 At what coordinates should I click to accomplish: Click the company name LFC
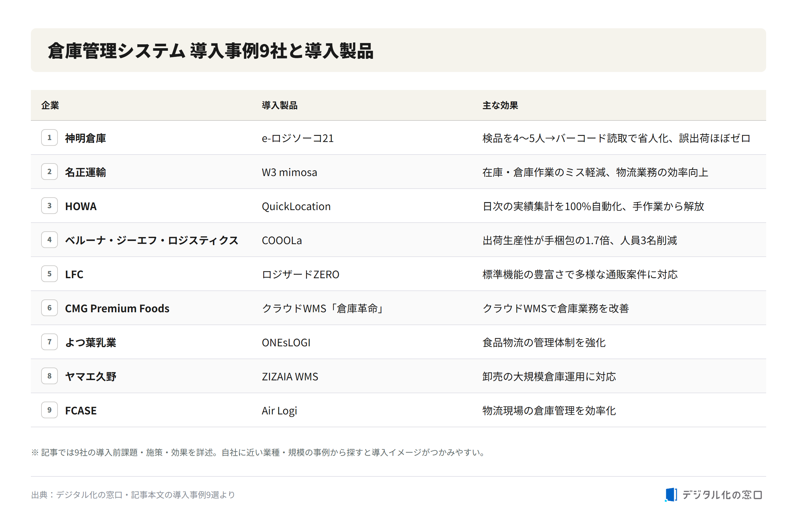coord(74,274)
